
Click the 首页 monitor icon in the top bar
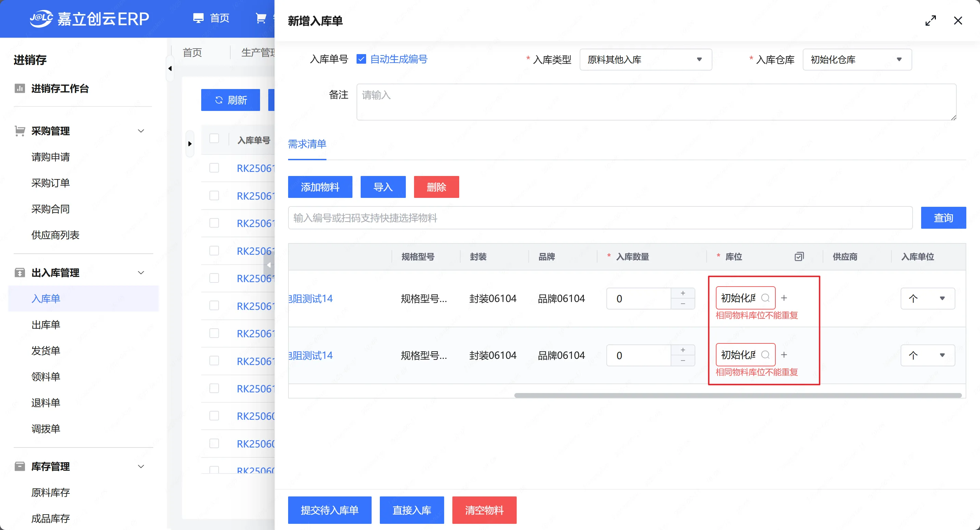(x=198, y=18)
